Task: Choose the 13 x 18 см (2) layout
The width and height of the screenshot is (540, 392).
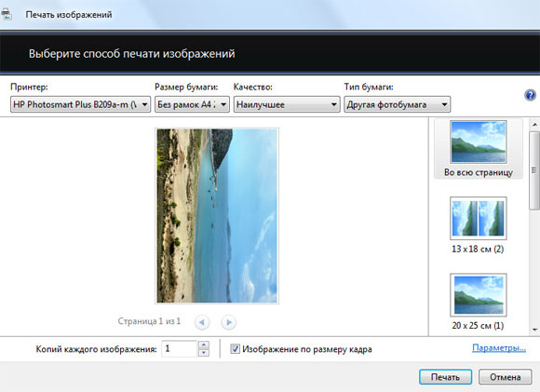Action: pos(479,225)
